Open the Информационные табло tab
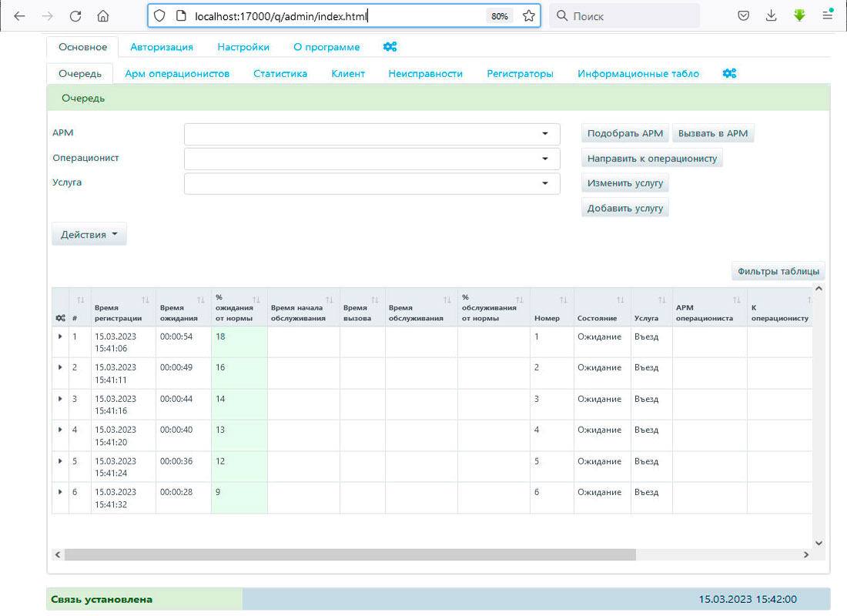This screenshot has height=616, width=847. 638,73
